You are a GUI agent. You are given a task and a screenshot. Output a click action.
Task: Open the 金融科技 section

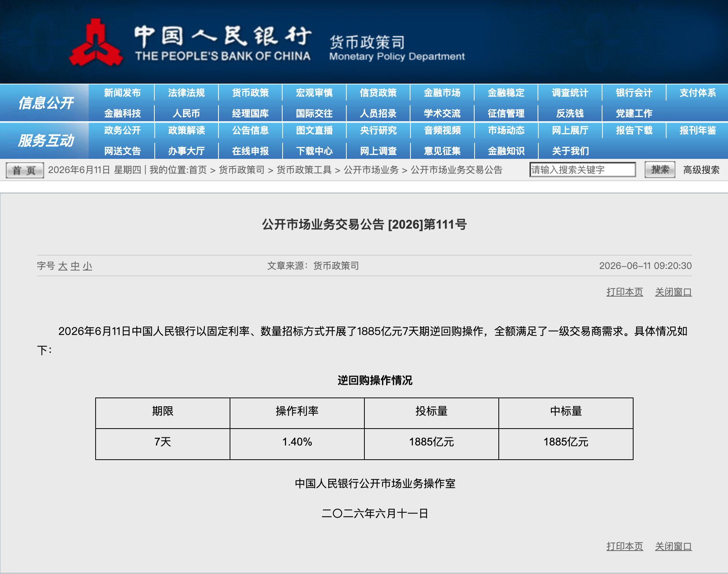[x=122, y=114]
